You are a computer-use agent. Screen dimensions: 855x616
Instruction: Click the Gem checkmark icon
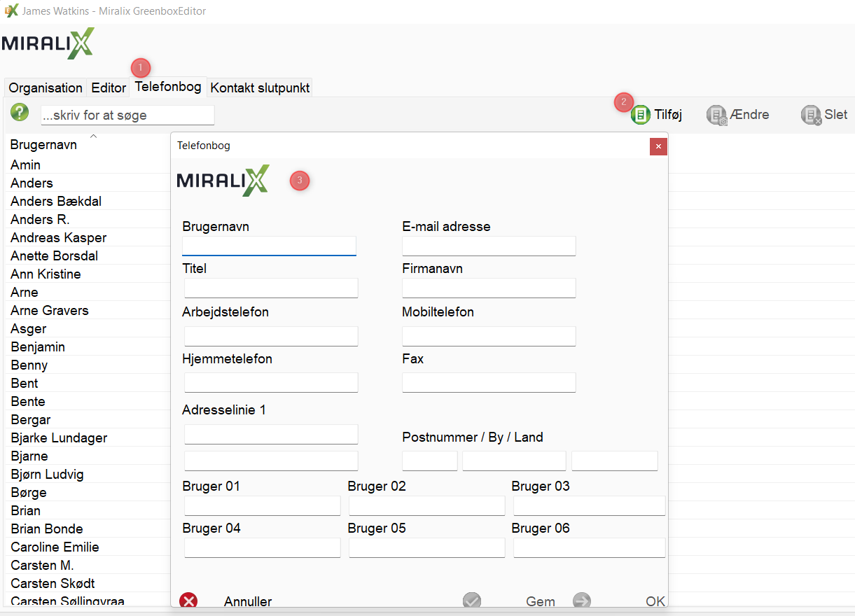472,601
